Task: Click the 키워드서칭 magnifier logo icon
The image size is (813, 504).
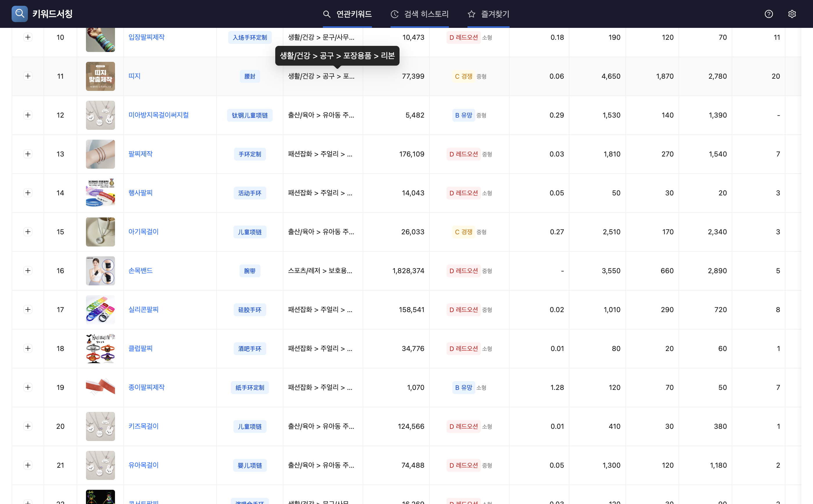Action: click(x=20, y=14)
